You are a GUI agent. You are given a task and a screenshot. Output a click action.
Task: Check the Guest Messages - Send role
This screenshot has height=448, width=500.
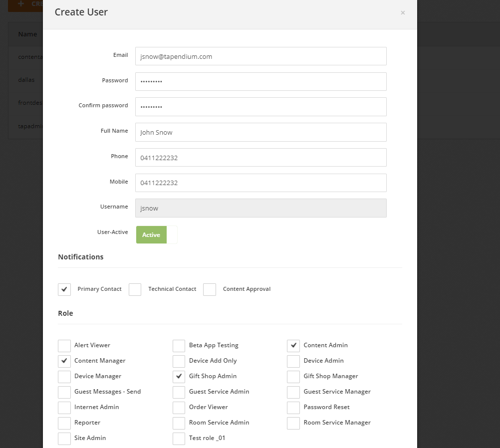pos(64,392)
